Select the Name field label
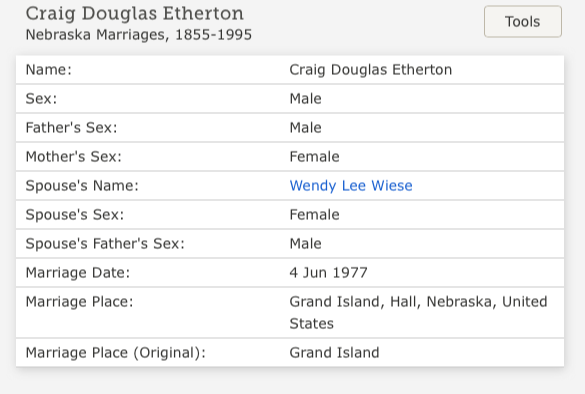 pos(49,70)
